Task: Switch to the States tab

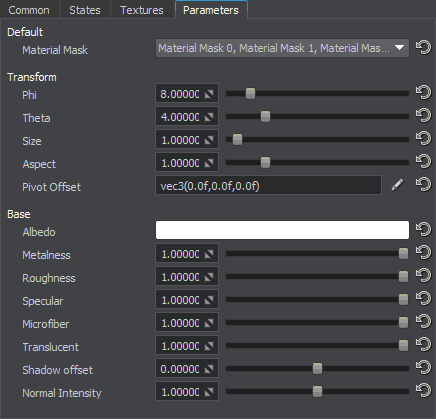Action: 85,10
